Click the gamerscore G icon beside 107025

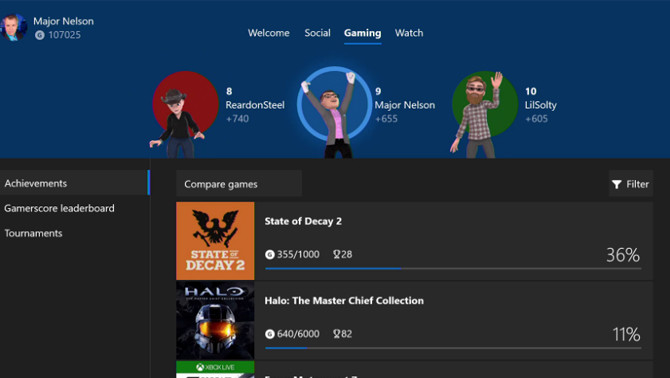[40, 35]
